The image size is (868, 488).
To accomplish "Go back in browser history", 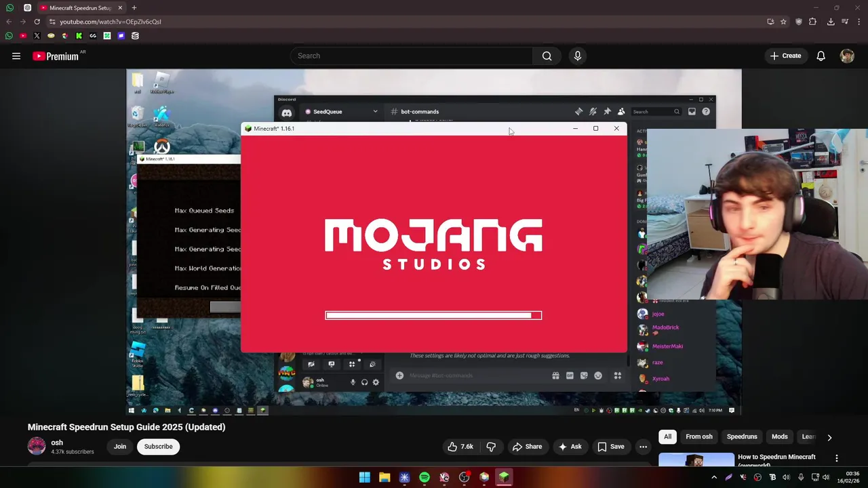I will pyautogui.click(x=9, y=22).
